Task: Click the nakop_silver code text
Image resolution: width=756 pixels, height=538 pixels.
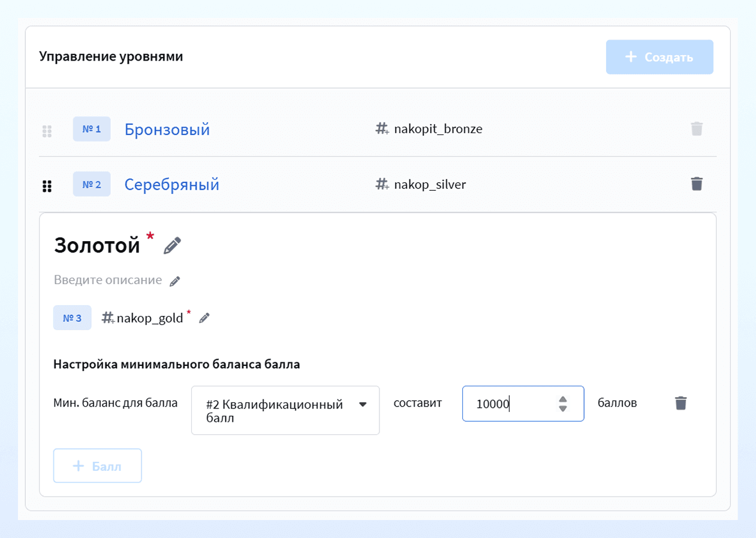Action: pos(430,184)
